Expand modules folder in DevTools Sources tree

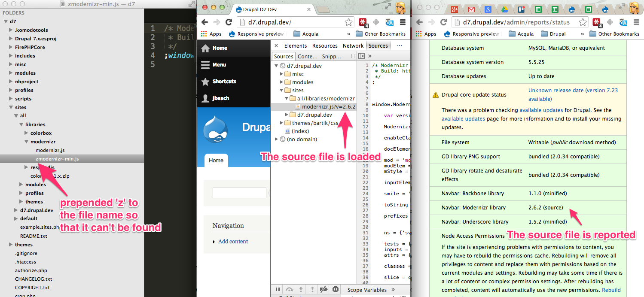pyautogui.click(x=282, y=82)
